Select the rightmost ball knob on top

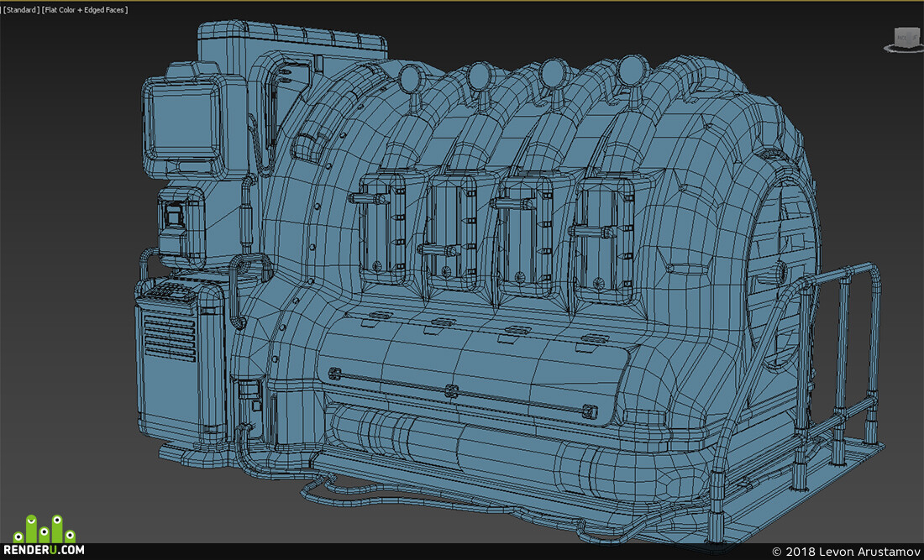pos(631,71)
